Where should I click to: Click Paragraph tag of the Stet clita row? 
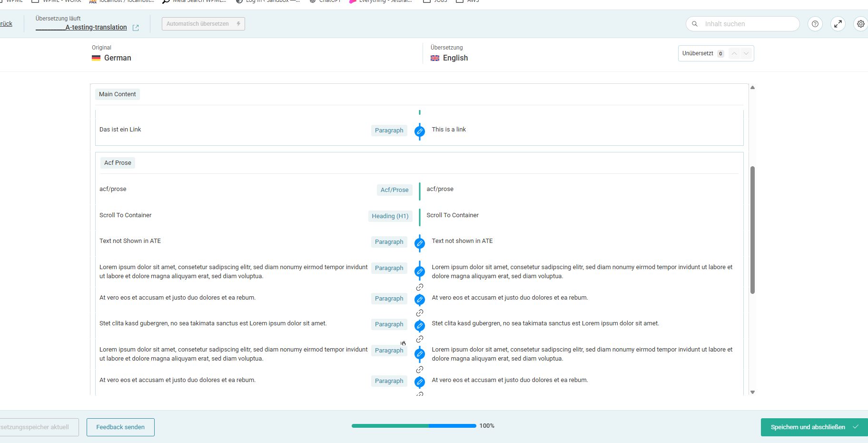[x=389, y=324]
